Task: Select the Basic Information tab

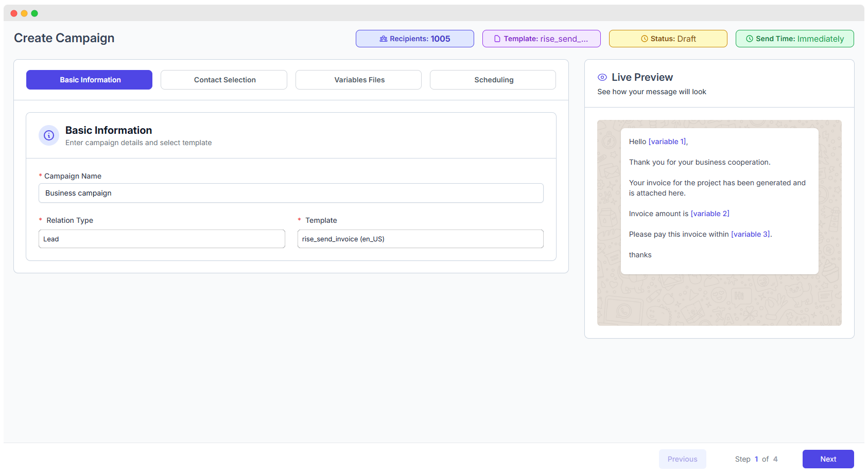Action: [89, 80]
